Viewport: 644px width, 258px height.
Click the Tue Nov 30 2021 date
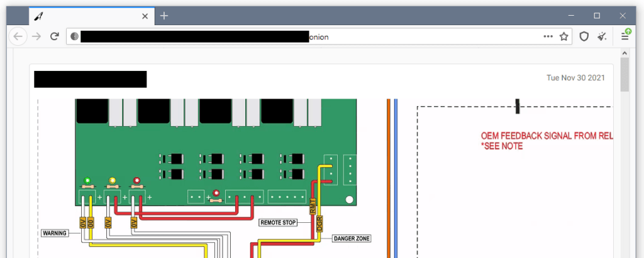point(575,78)
